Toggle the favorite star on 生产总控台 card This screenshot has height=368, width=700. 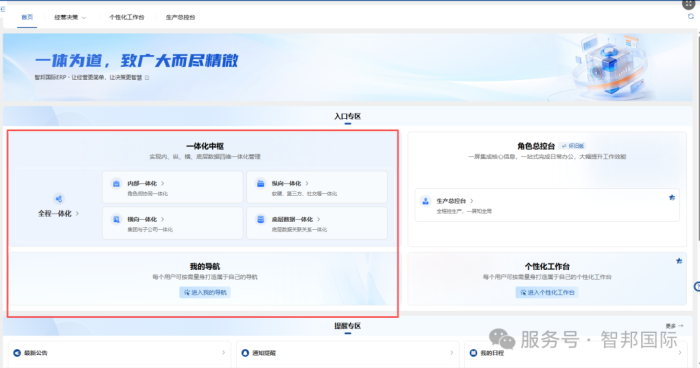672,197
